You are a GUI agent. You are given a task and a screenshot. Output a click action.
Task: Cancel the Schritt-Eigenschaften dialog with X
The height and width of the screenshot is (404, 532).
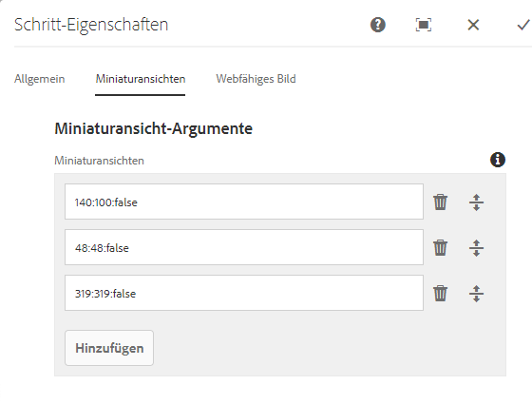click(x=473, y=25)
